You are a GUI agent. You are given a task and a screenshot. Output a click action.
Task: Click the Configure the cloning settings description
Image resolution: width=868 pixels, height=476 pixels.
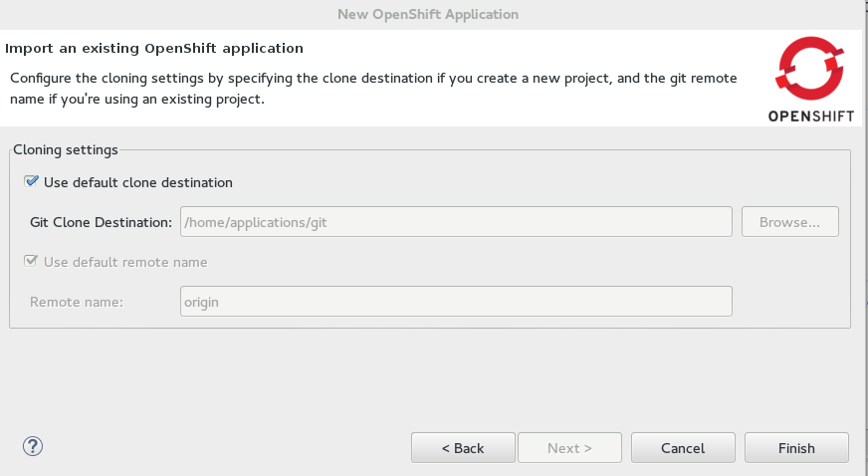[x=373, y=89]
